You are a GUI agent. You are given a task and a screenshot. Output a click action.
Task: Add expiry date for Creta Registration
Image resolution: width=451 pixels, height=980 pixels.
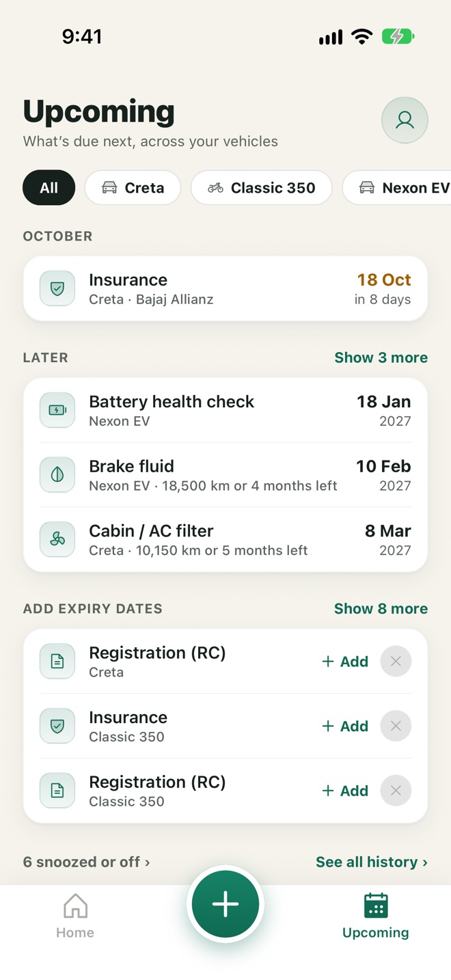(345, 662)
